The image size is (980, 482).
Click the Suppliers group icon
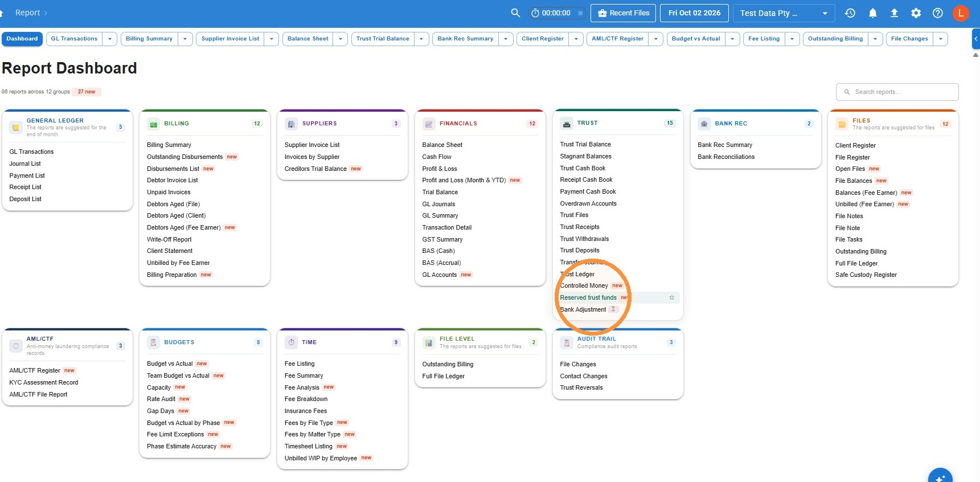click(x=291, y=124)
